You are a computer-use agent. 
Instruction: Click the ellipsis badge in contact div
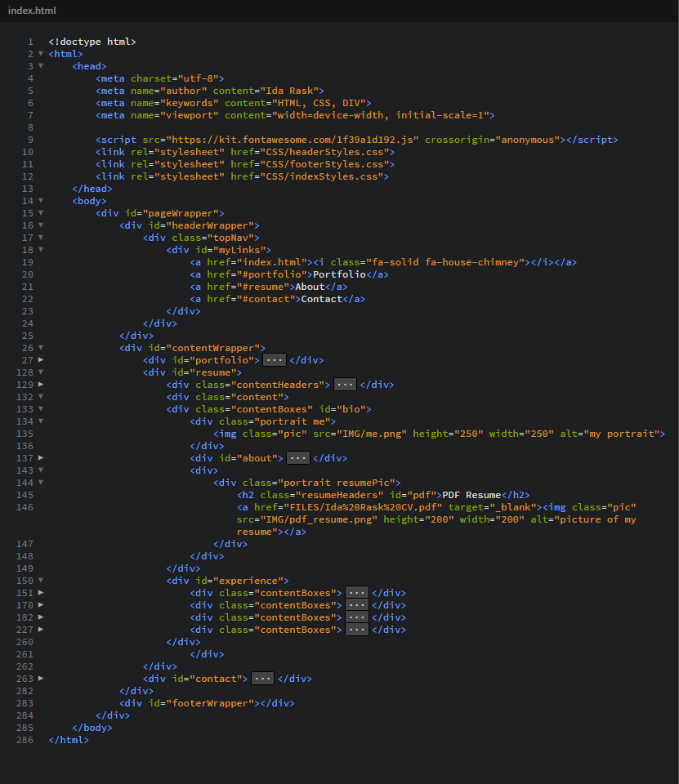pos(262,679)
